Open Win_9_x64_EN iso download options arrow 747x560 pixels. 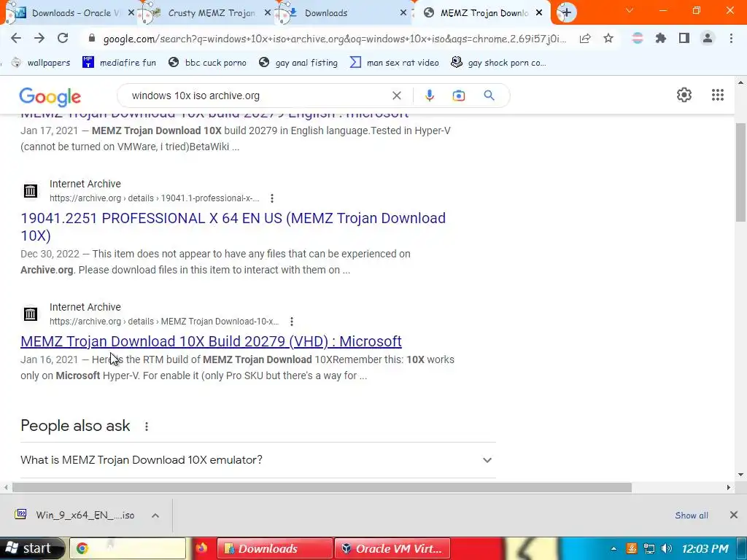pyautogui.click(x=155, y=516)
